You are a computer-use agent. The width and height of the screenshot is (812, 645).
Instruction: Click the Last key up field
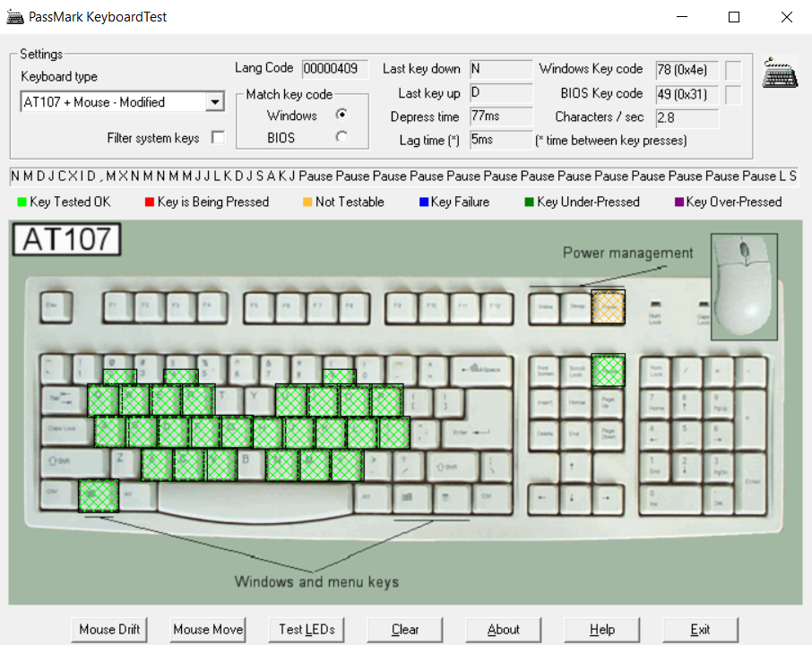501,93
